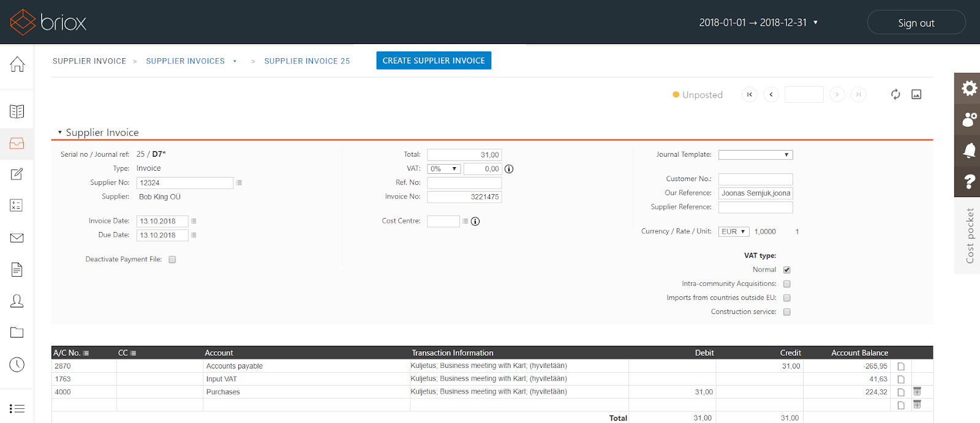Go to previous invoice record
The height and width of the screenshot is (423, 980).
point(771,94)
